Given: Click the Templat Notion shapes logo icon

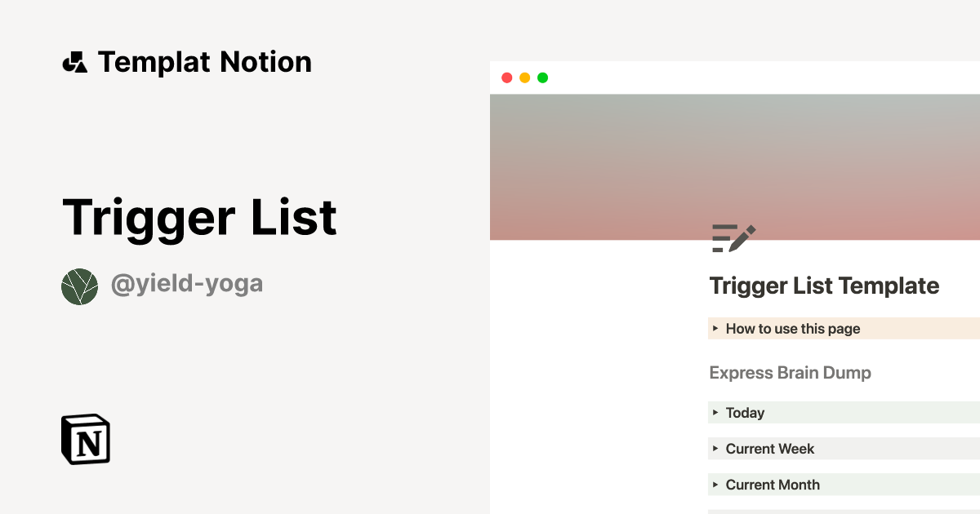Looking at the screenshot, I should 74,63.
